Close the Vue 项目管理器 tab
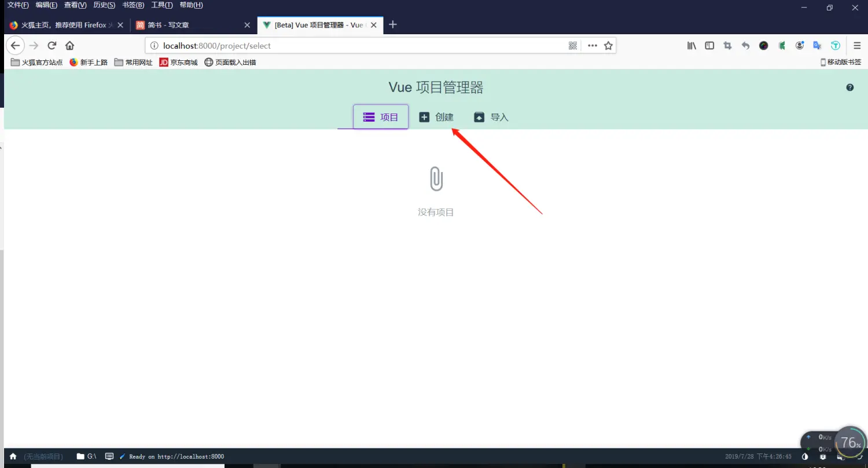This screenshot has height=468, width=868. pos(374,25)
